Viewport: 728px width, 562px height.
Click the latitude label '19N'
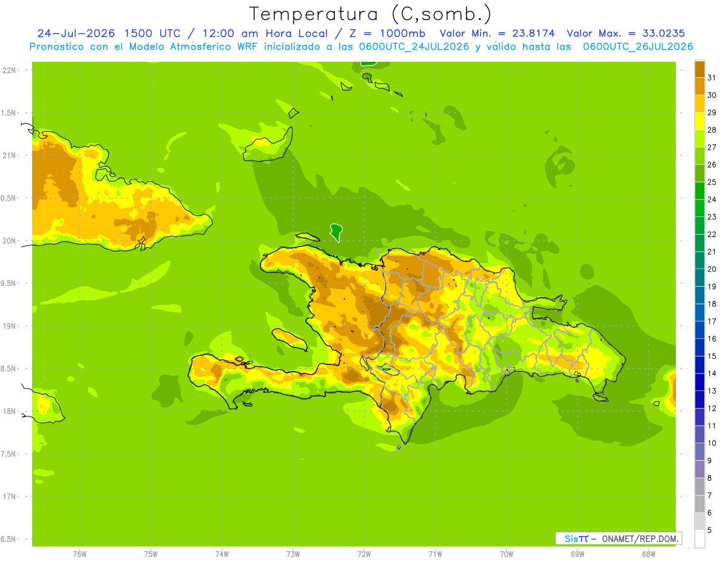[9, 326]
